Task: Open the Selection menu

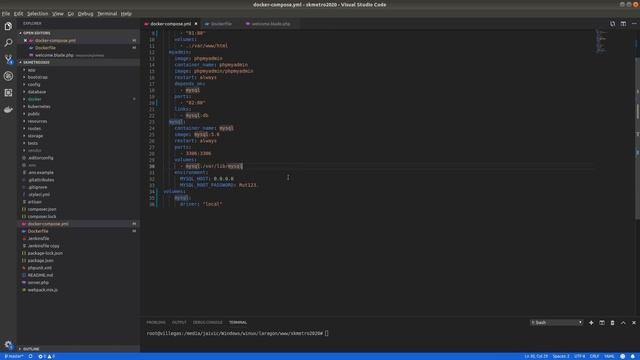Action: point(38,13)
